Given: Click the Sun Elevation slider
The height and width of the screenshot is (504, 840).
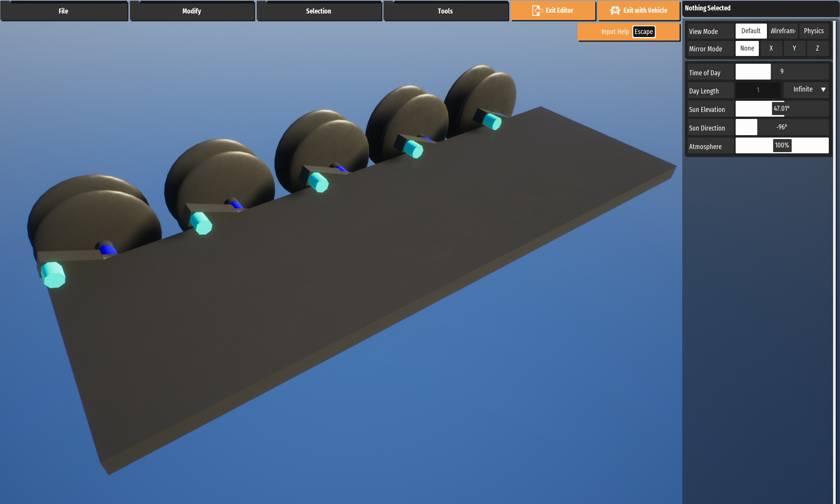Looking at the screenshot, I should (x=782, y=109).
